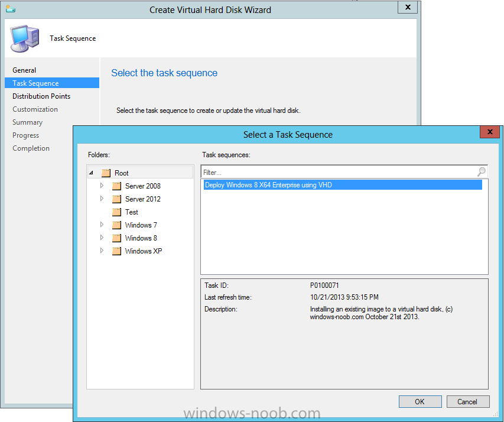Confirm selection with the OK button
The height and width of the screenshot is (422, 504).
pos(420,401)
